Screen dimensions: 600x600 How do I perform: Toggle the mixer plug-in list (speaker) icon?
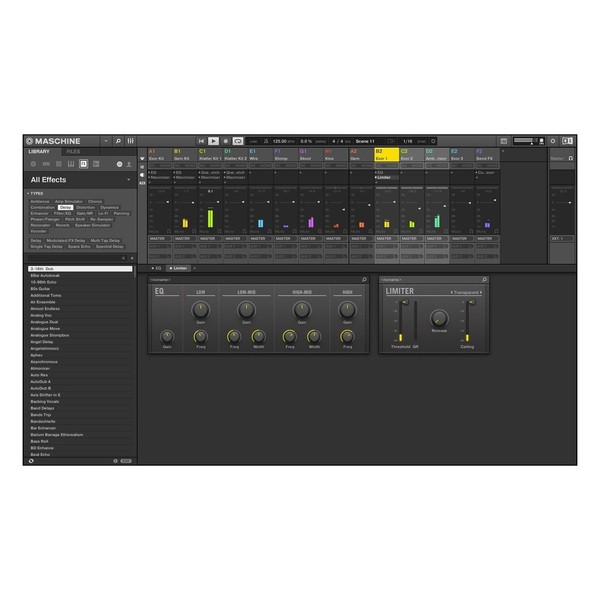(x=142, y=175)
